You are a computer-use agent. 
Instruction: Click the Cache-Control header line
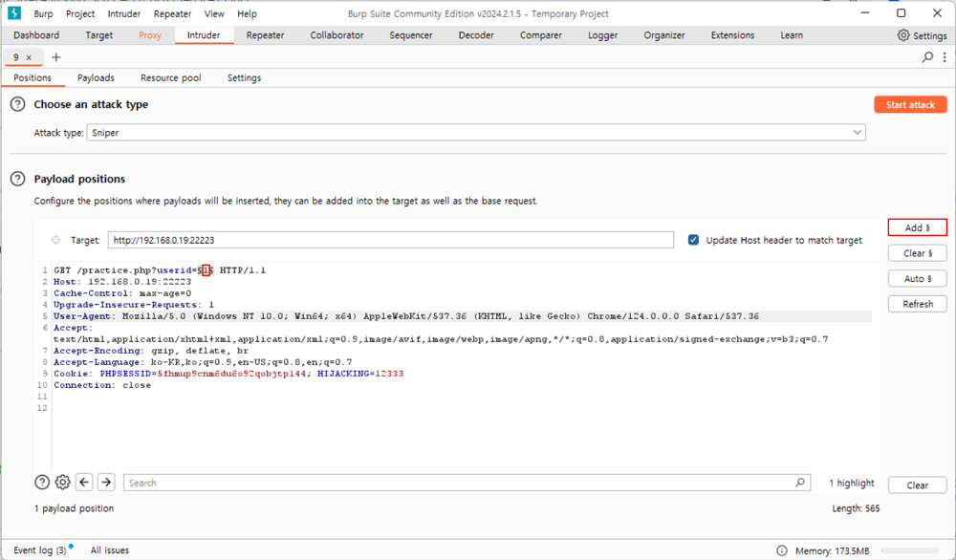pyautogui.click(x=122, y=293)
